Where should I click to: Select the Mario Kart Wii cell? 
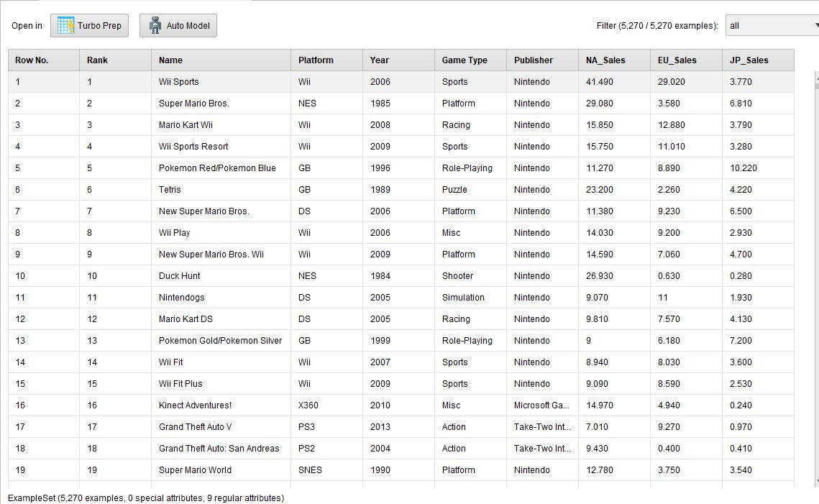coord(221,125)
